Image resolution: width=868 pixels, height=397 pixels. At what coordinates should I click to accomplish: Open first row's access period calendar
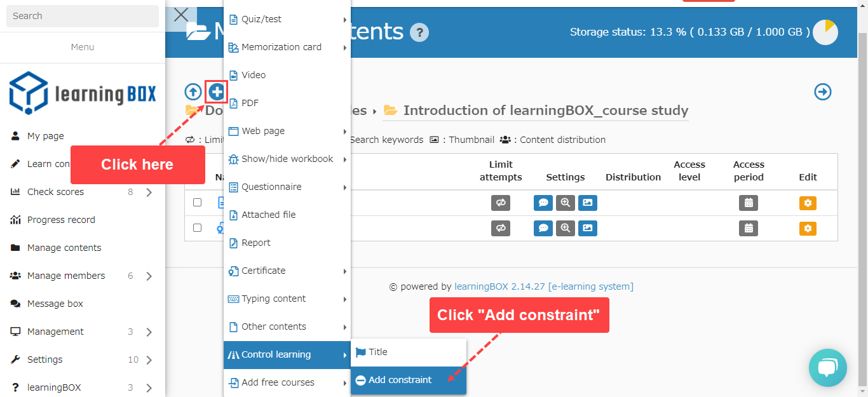(749, 203)
